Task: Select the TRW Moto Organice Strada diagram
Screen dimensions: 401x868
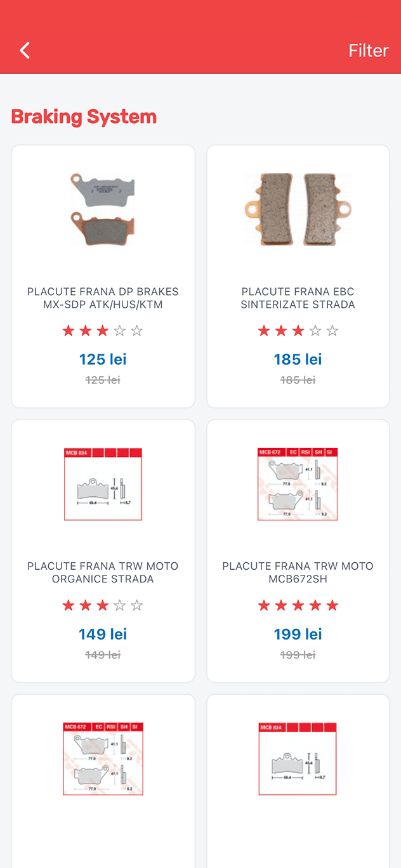Action: coord(103,484)
